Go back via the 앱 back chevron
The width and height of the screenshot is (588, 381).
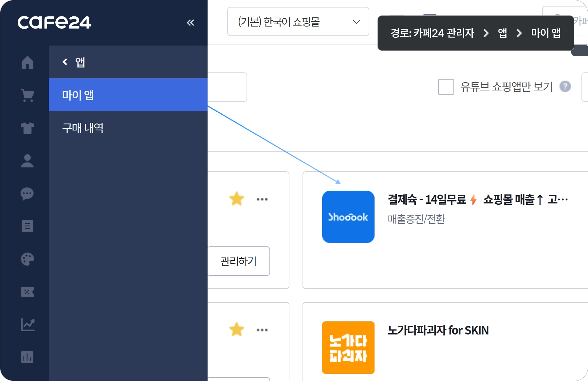tap(65, 62)
